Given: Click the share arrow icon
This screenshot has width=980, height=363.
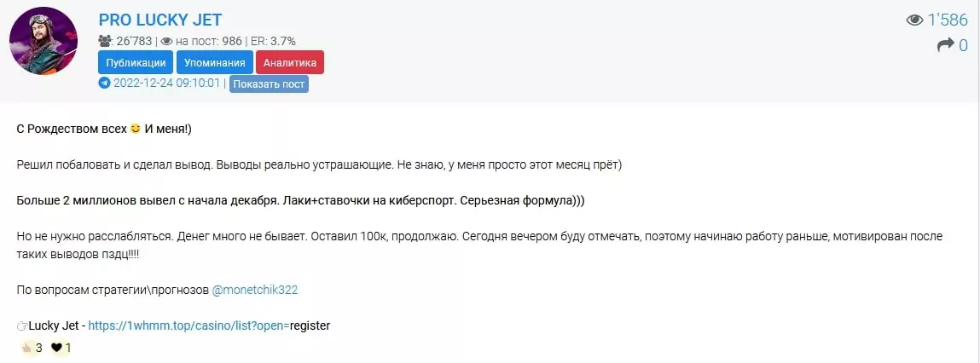Looking at the screenshot, I should click(945, 45).
